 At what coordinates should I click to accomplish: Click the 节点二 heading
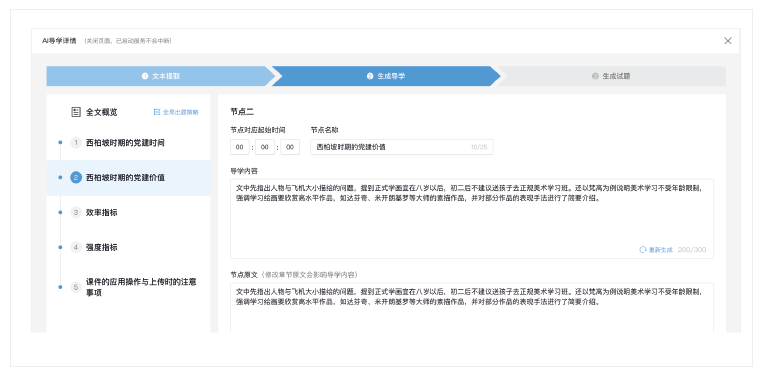242,112
